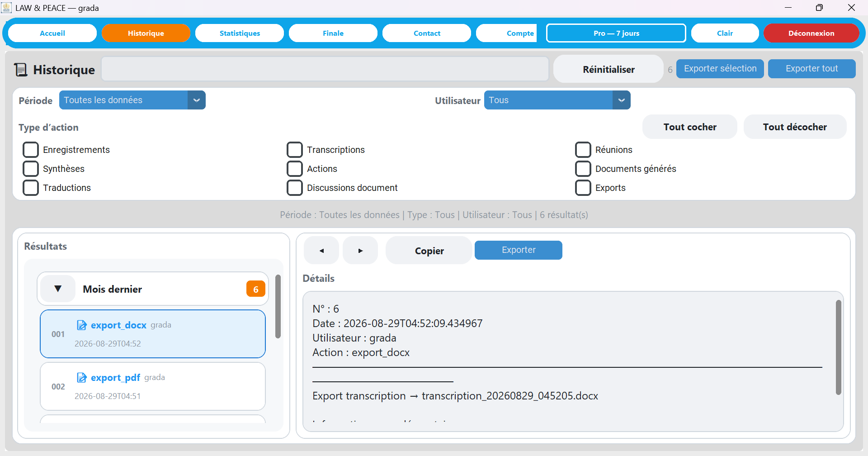Viewport: 868px width, 456px height.
Task: Enable the Synthèses filter checkbox
Action: coord(31,169)
